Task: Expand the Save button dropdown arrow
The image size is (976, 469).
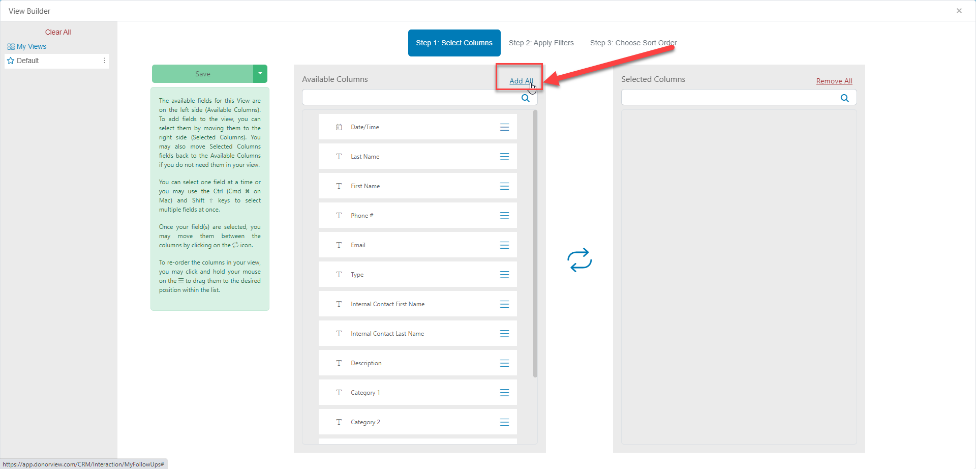Action: click(260, 73)
